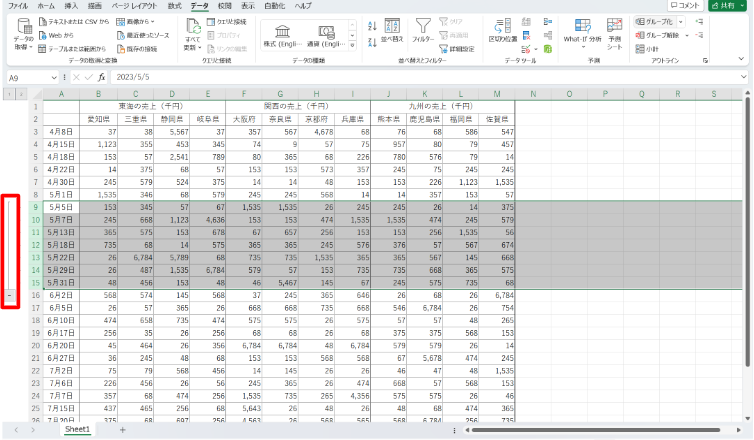Click テキストまたは CSV から import icon

pos(43,22)
